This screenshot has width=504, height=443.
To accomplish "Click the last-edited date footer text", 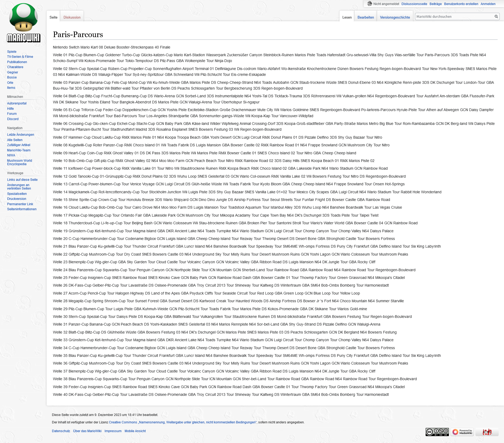I will [105, 415].
